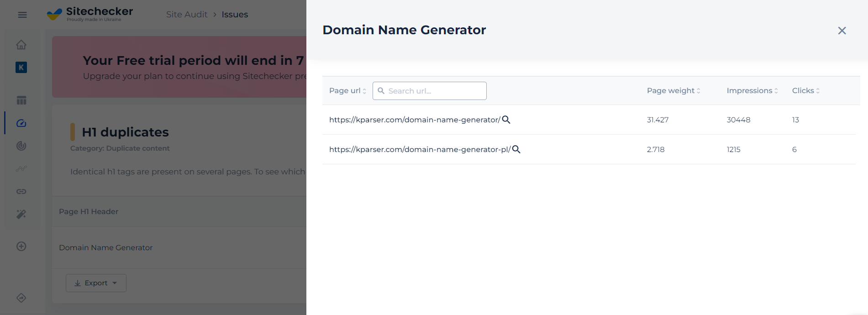Click page weight value 2.718
This screenshot has width=868, height=315.
point(656,149)
